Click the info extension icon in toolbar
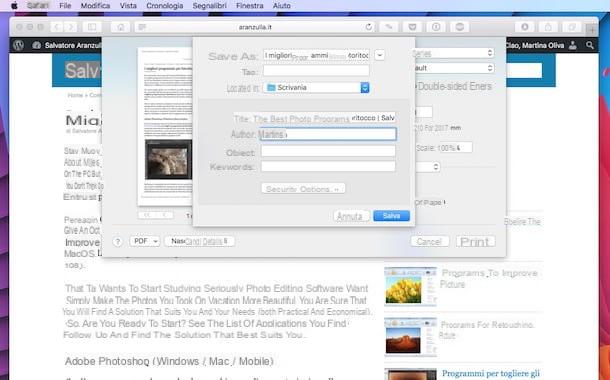The image size is (610, 380). pos(436,27)
